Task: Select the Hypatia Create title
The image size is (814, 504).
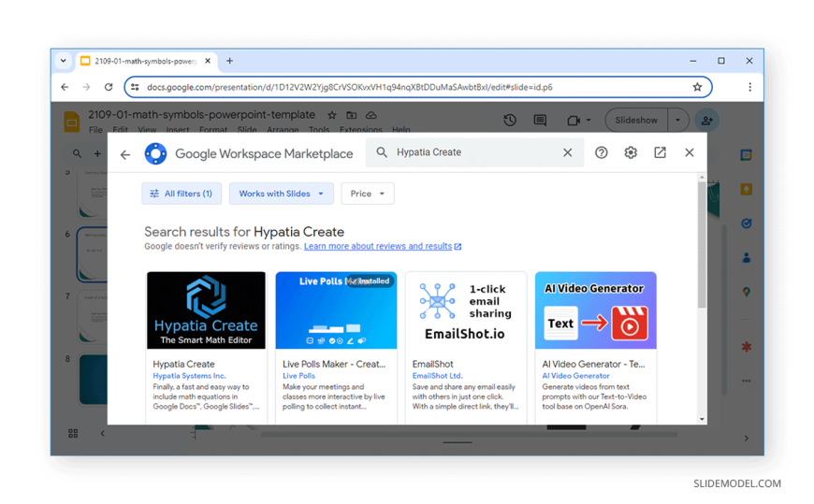Action: click(x=183, y=365)
